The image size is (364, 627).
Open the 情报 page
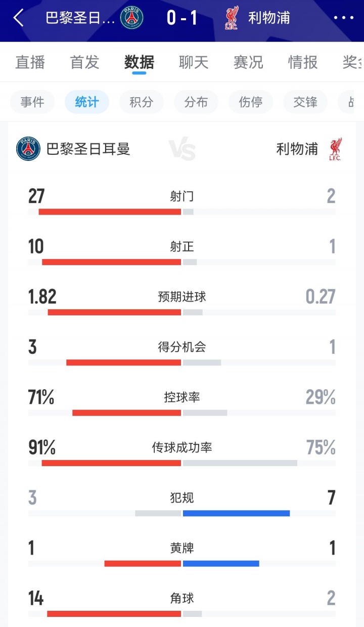[302, 63]
